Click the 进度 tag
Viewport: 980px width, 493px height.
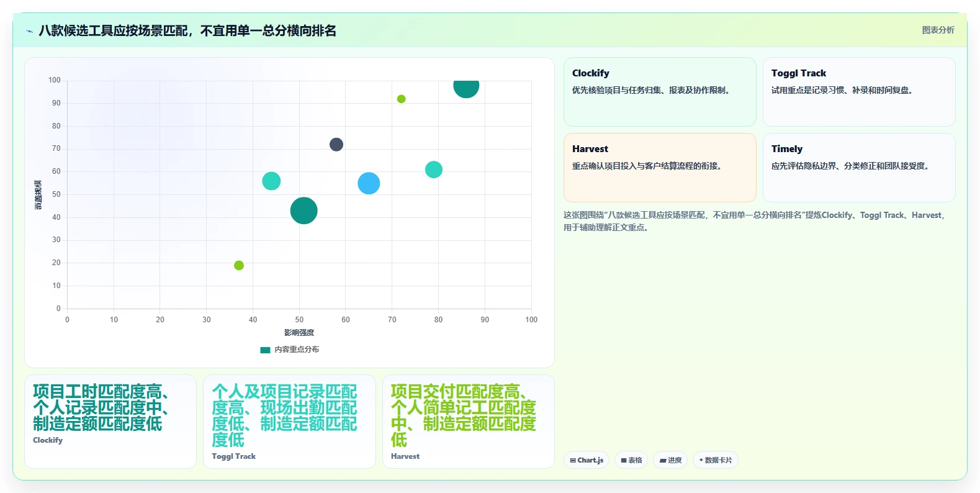click(x=670, y=460)
